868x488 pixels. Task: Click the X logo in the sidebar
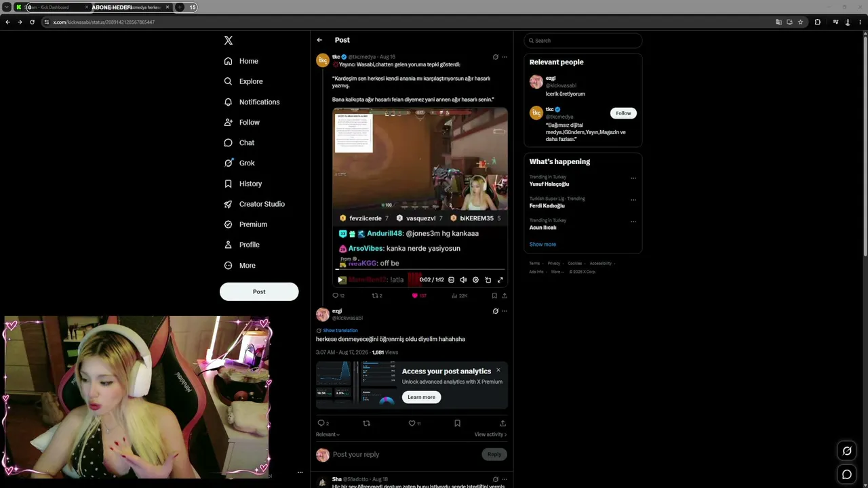[229, 41]
